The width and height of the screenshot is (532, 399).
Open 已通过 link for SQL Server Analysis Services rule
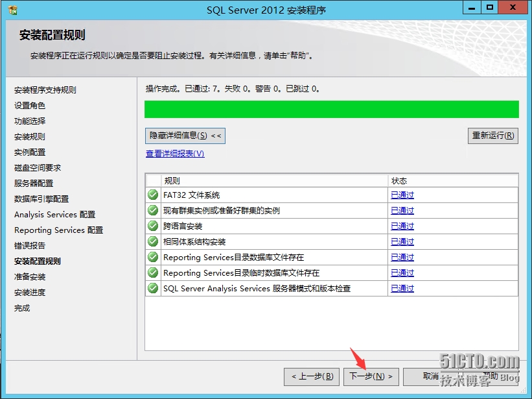[402, 288]
